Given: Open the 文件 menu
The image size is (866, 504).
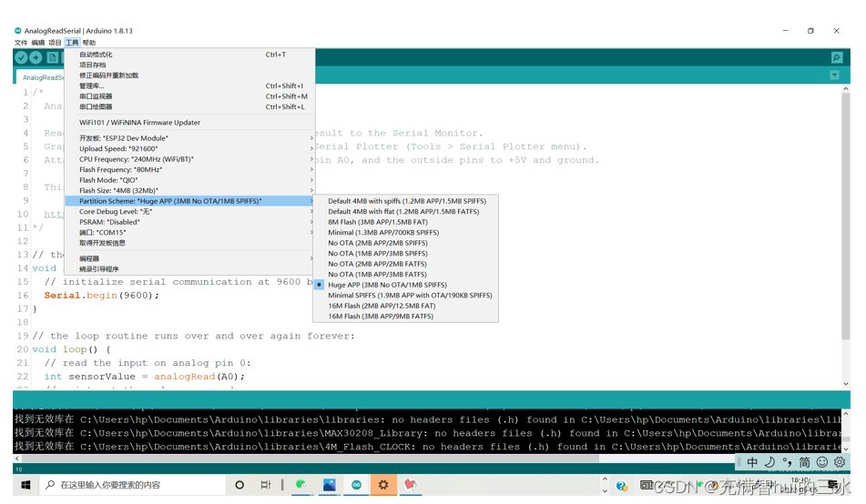Looking at the screenshot, I should click(21, 43).
